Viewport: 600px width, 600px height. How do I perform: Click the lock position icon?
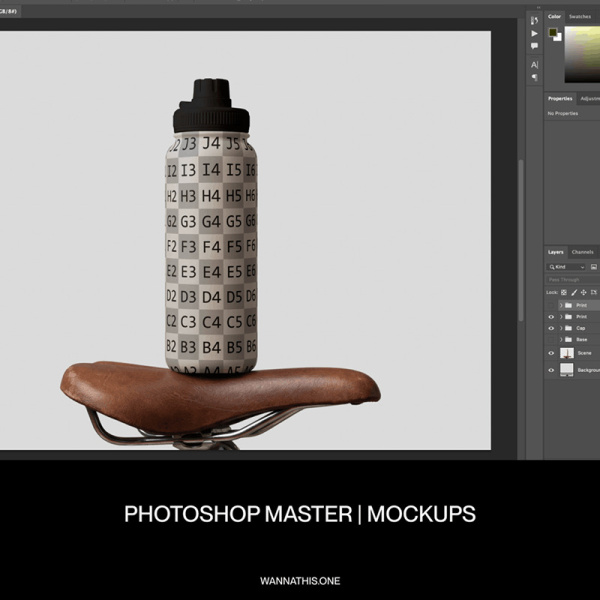pos(584,292)
